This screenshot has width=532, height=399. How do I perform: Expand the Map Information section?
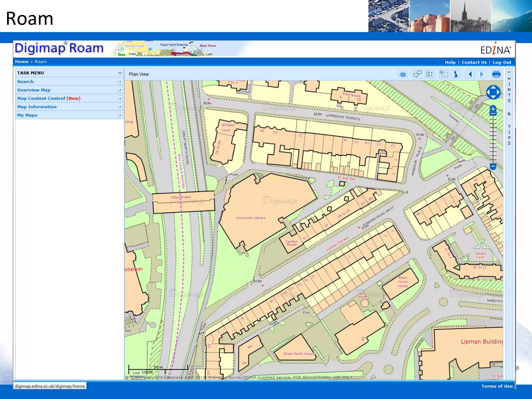click(120, 107)
